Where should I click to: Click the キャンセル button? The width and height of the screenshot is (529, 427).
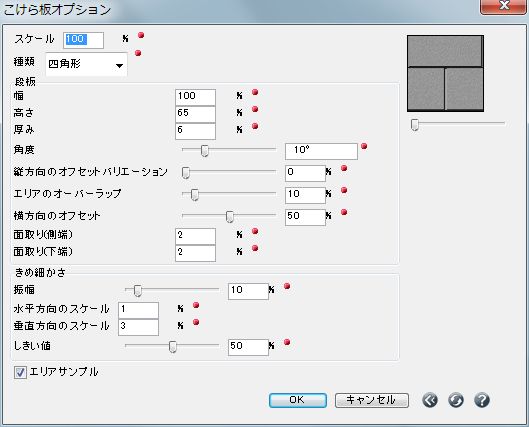(x=372, y=400)
